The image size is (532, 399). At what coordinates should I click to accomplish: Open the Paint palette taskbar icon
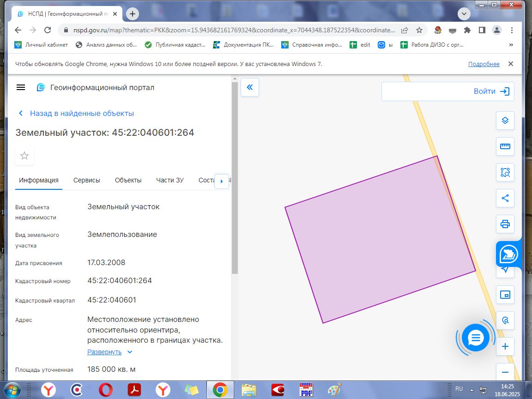[x=334, y=390]
